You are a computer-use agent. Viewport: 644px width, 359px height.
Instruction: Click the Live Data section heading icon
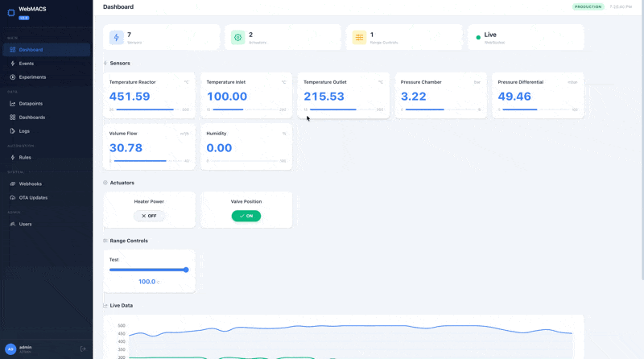click(x=105, y=306)
